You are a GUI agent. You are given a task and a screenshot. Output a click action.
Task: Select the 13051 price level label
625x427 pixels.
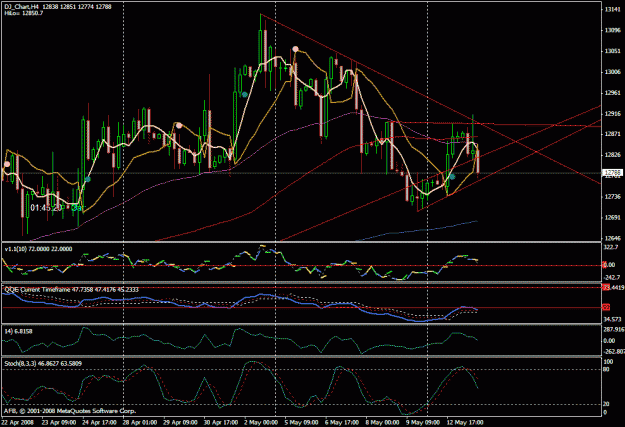pos(612,51)
